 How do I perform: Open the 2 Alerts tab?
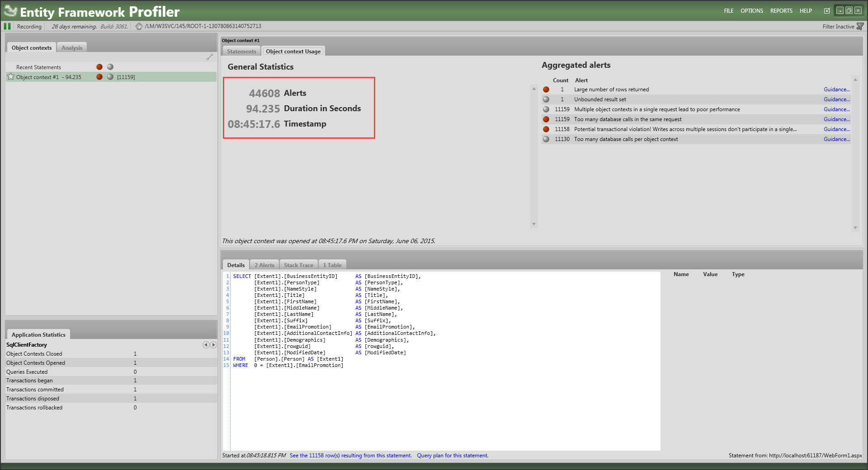pos(264,265)
